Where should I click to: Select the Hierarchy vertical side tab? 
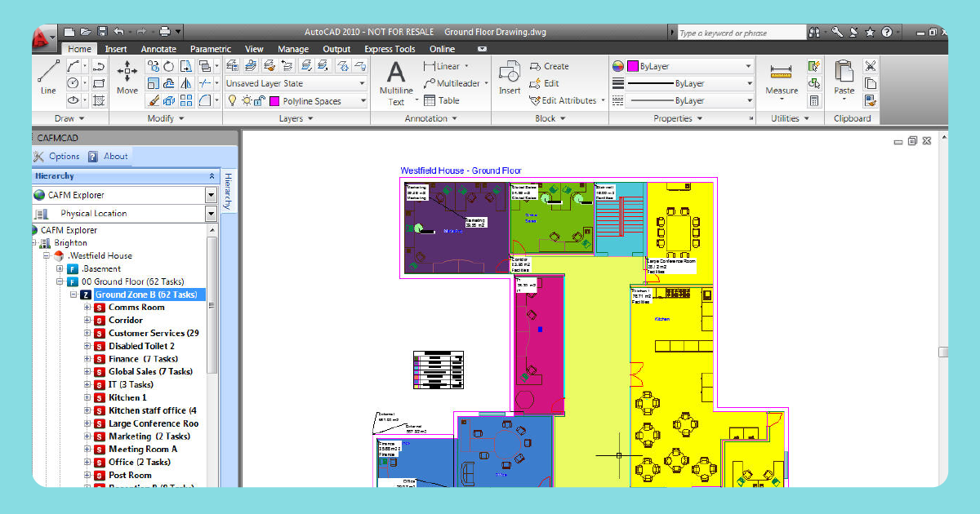[x=229, y=192]
